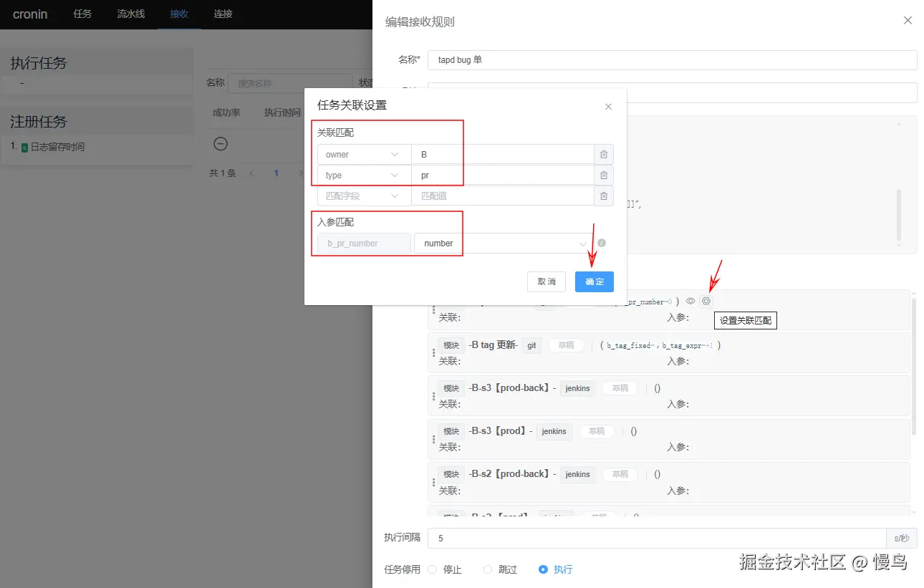Click the 搜索名称 search box

290,83
